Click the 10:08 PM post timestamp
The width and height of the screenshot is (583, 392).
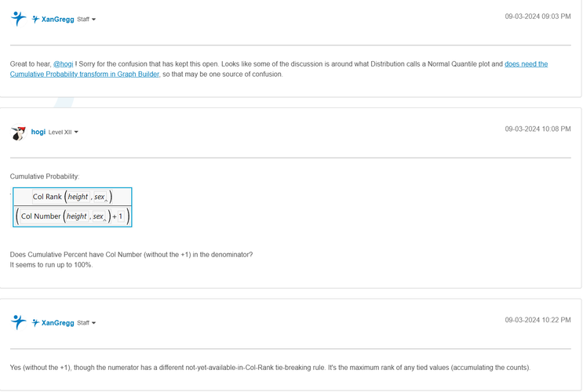[537, 129]
